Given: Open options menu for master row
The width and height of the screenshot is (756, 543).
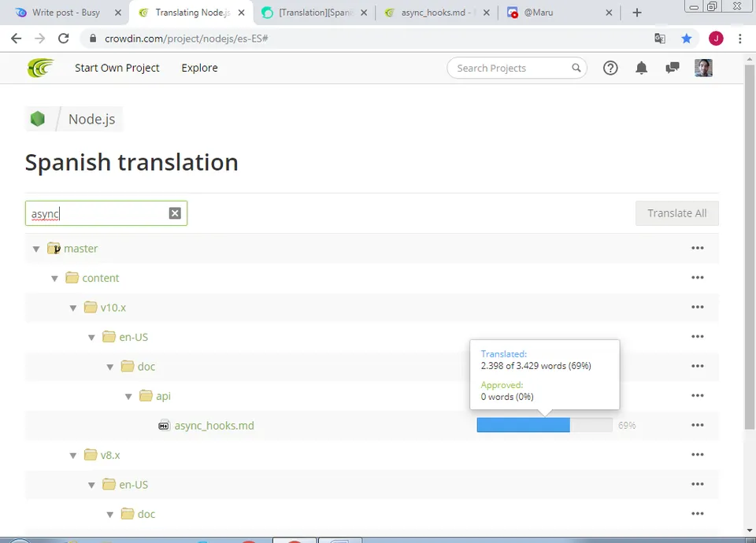Looking at the screenshot, I should 698,248.
